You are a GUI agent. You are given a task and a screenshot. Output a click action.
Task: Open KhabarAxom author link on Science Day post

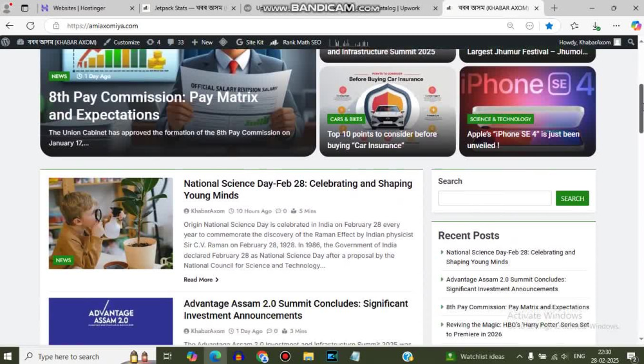[x=204, y=211]
